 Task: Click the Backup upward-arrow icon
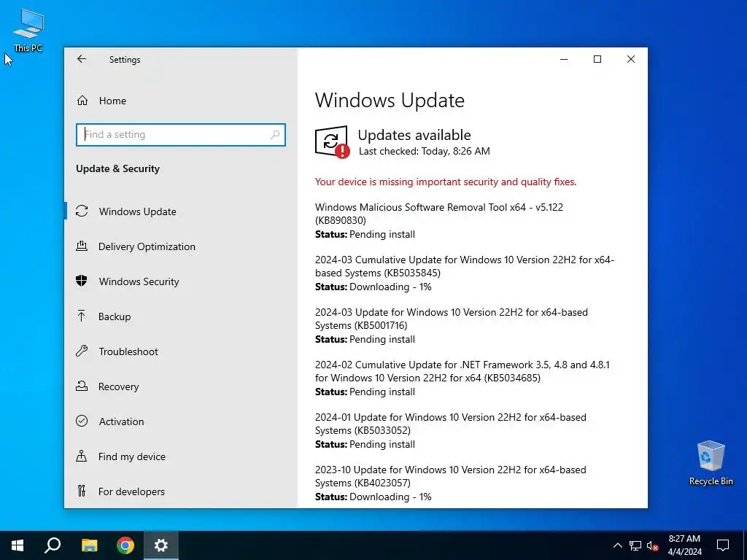82,316
